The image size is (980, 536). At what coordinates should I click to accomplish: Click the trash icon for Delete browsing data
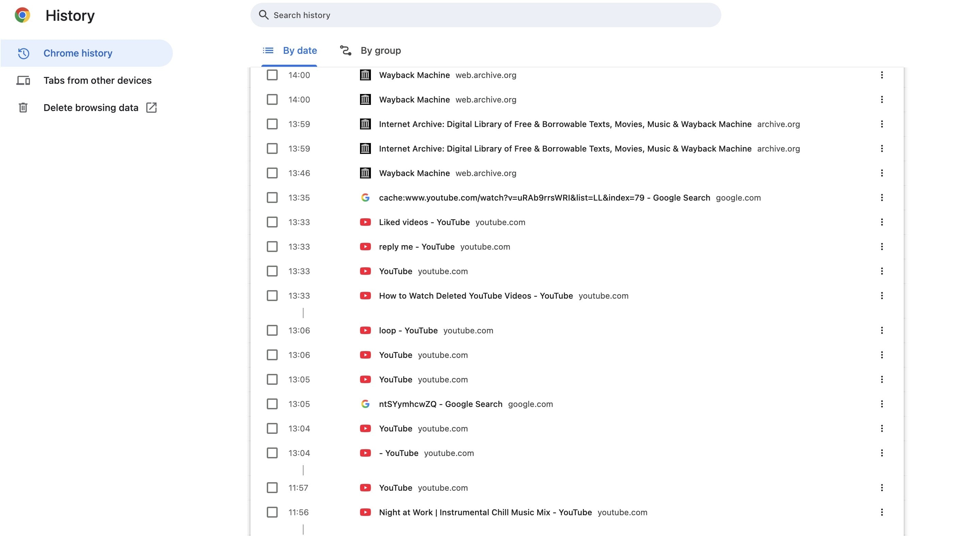coord(23,108)
